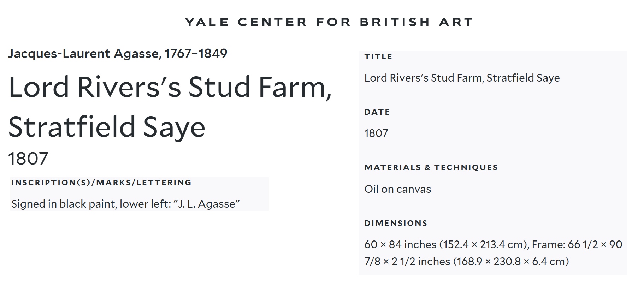Click "Stratfield Saye" in the large heading
644x292 pixels.
pyautogui.click(x=107, y=127)
